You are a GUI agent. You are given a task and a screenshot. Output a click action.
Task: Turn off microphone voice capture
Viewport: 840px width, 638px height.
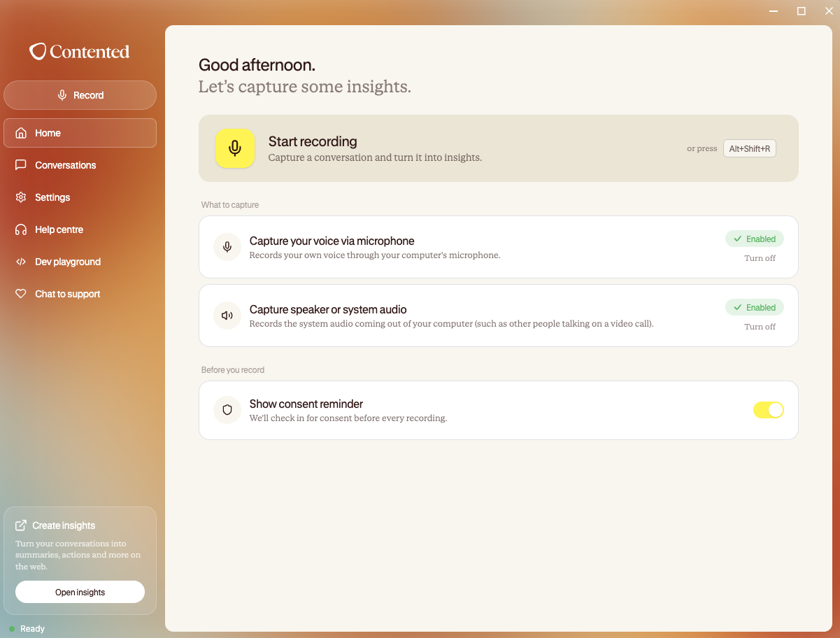(x=760, y=258)
